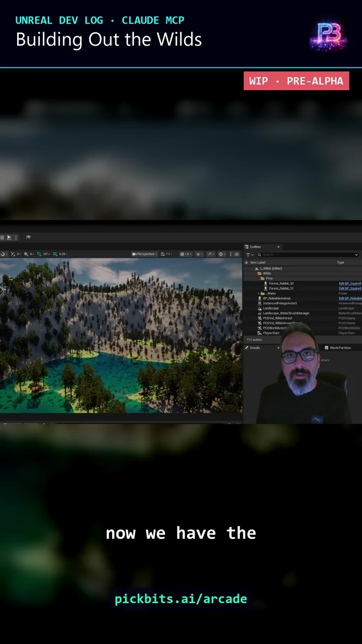
Task: Sort by the Item Label column
Action: tap(257, 263)
